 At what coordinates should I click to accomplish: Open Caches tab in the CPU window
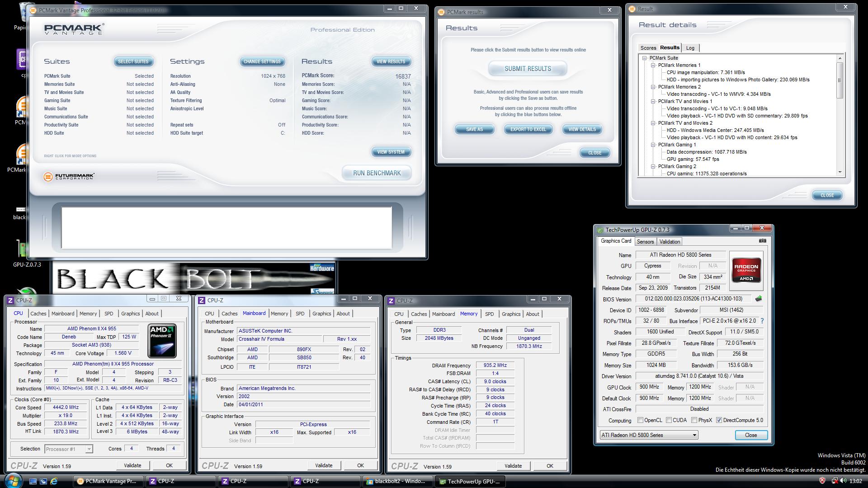(38, 314)
